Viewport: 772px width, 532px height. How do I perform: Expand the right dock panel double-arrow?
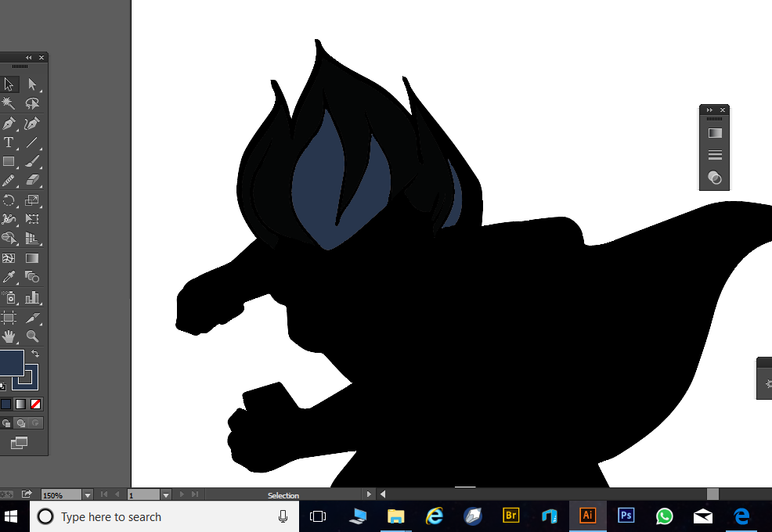709,110
